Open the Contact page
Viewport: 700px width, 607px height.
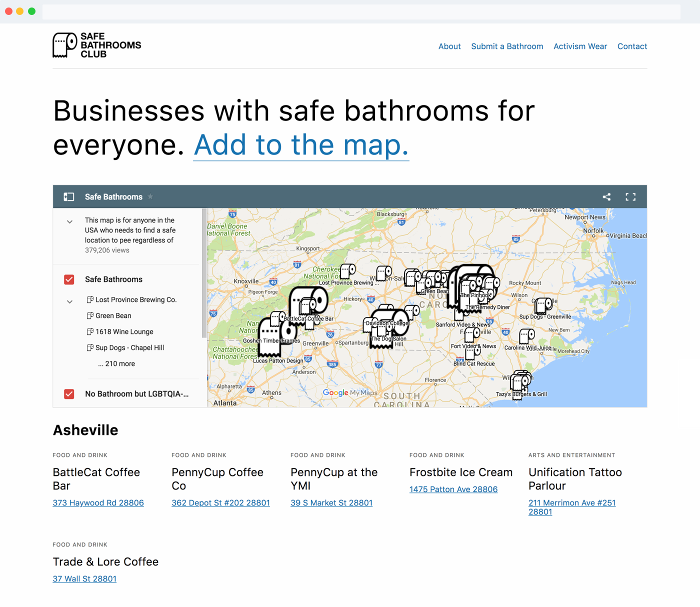point(632,46)
